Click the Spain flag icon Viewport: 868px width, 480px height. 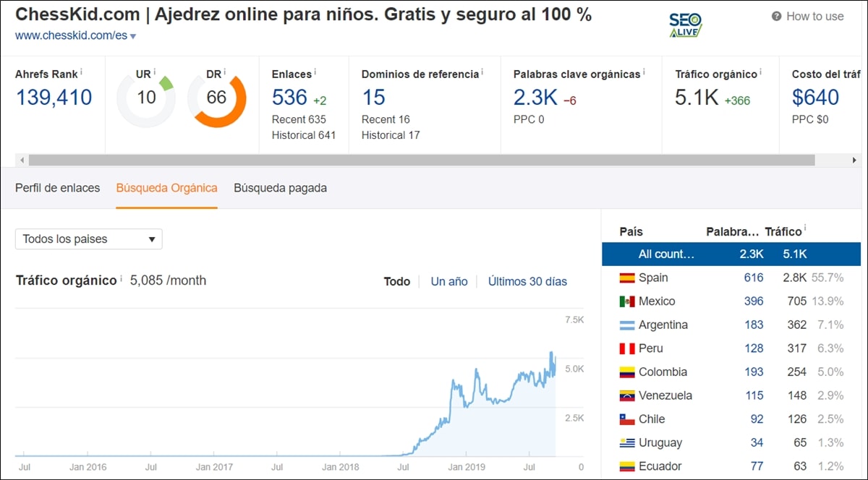(x=628, y=278)
